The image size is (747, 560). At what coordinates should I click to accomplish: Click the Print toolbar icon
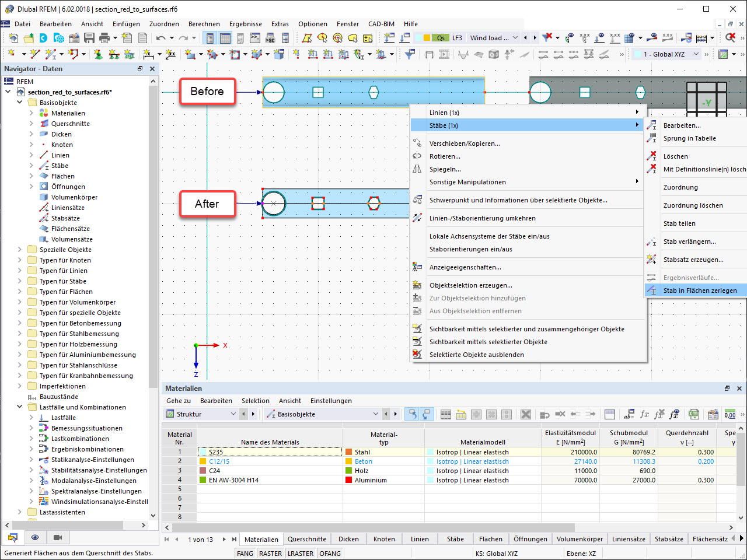[x=104, y=38]
